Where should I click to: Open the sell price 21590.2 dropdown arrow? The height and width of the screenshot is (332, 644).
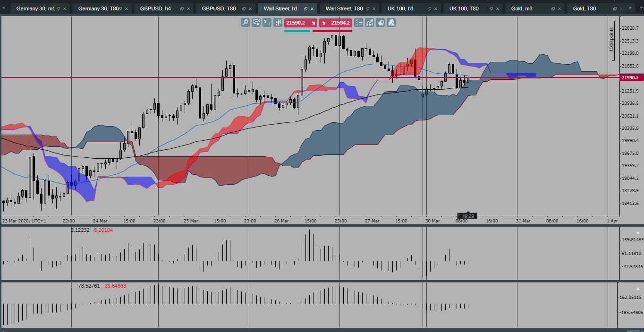pos(313,23)
